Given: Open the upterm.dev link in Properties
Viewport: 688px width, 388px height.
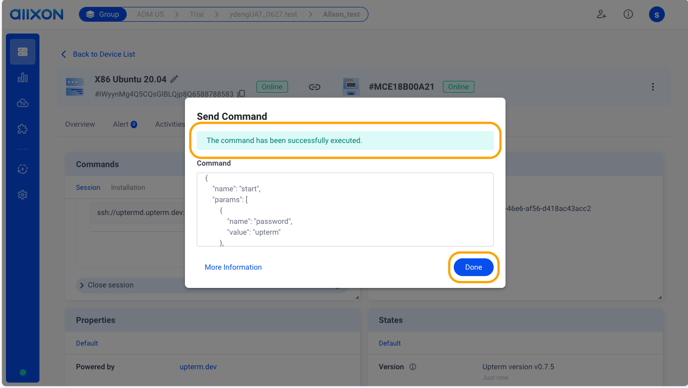Looking at the screenshot, I should [x=198, y=366].
